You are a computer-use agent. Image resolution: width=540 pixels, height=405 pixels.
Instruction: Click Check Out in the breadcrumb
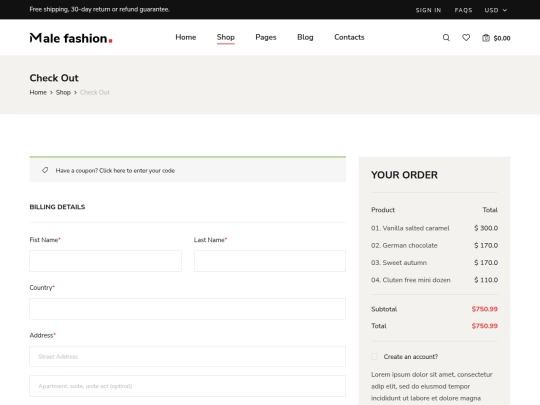click(x=95, y=92)
